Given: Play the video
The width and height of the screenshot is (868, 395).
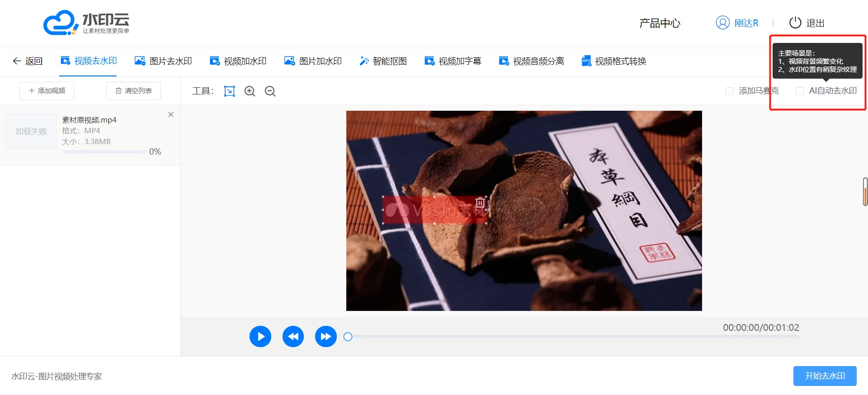Looking at the screenshot, I should pyautogui.click(x=260, y=336).
